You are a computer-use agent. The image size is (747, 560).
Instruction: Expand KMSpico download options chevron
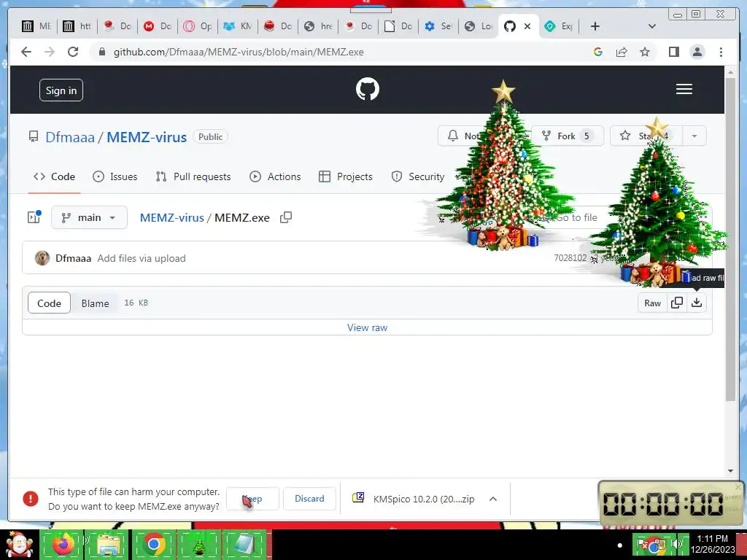[493, 499]
